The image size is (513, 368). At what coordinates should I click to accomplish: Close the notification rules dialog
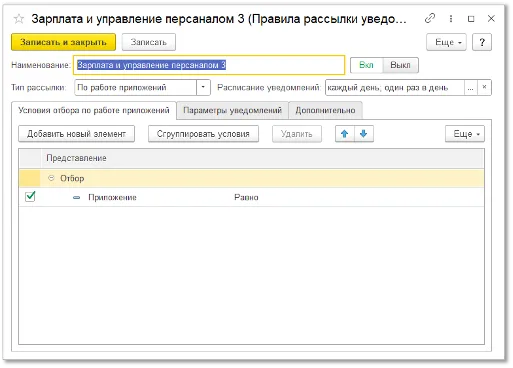[491, 19]
